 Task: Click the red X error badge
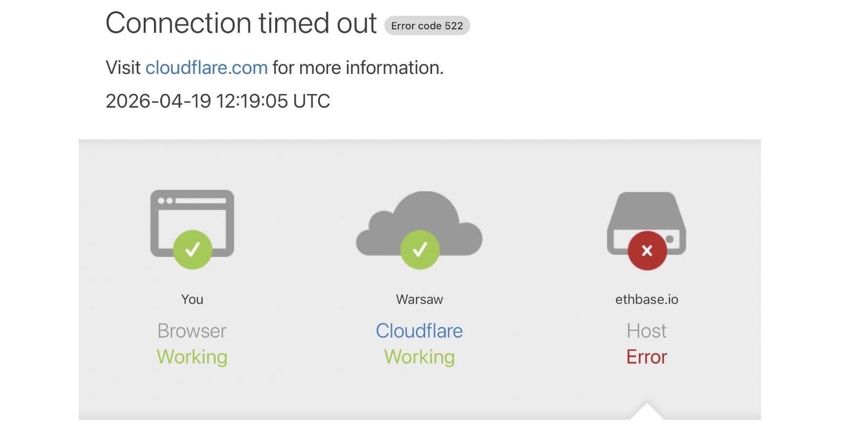647,251
